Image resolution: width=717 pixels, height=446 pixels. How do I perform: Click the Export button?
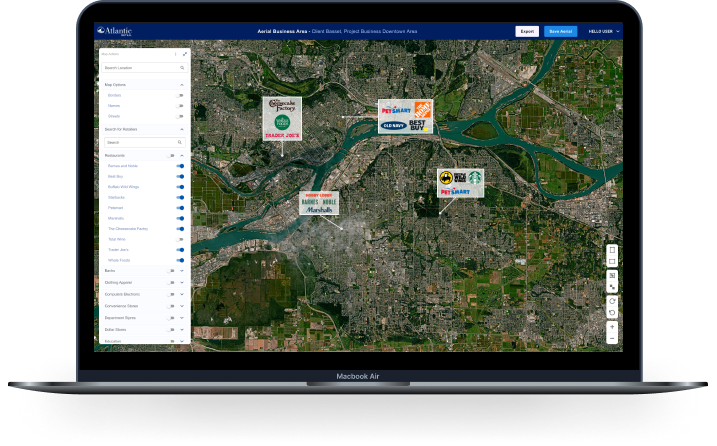point(527,31)
